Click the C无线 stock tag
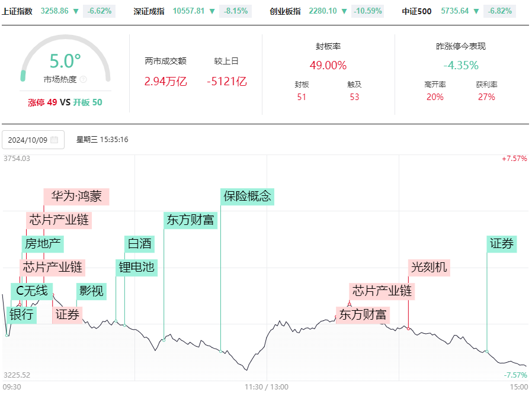This screenshot has width=532, height=396. click(x=32, y=291)
